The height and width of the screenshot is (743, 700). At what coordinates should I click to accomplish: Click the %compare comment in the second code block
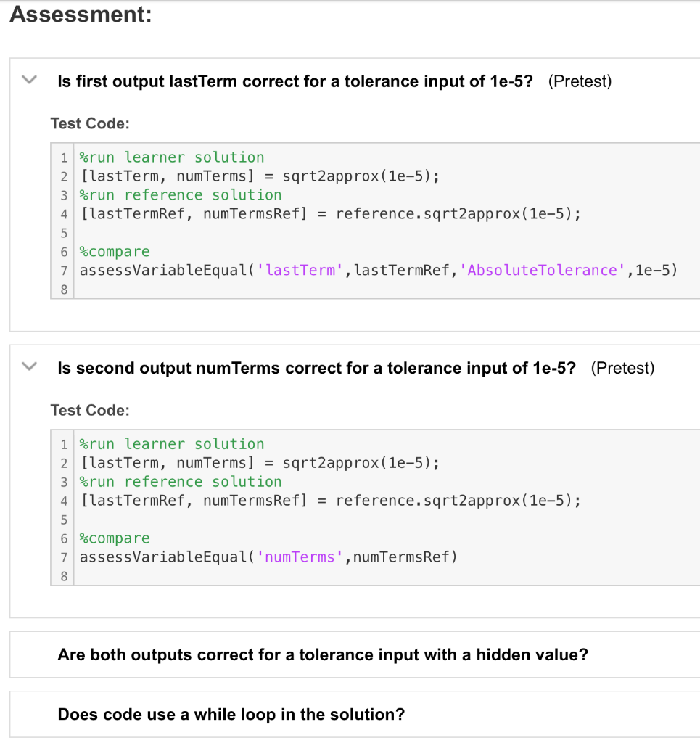coord(115,538)
